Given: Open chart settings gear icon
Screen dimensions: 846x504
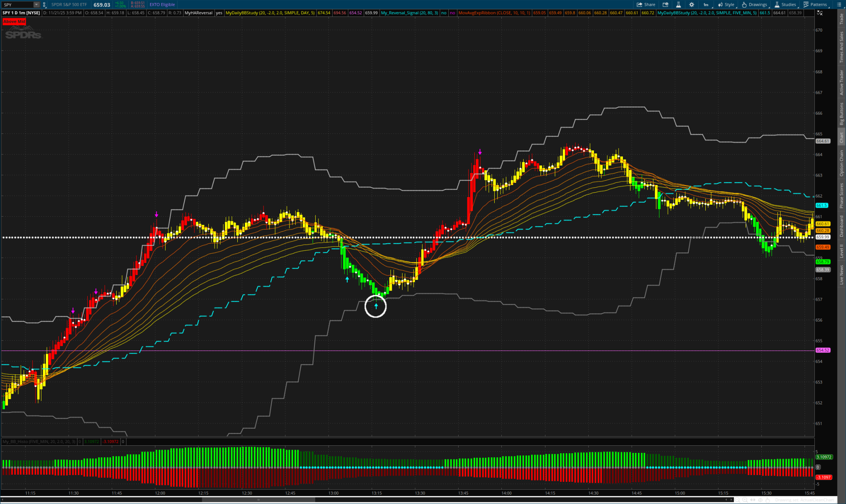Looking at the screenshot, I should [691, 4].
